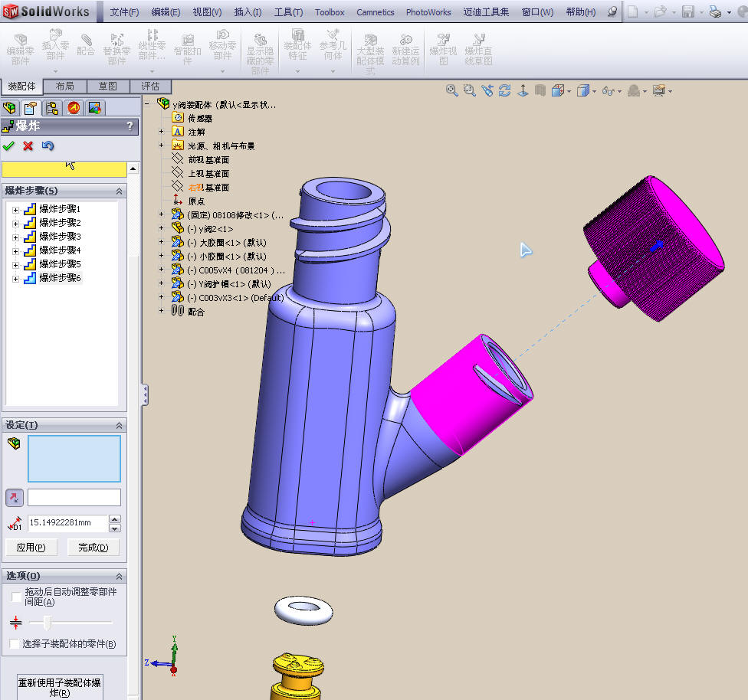Click the component selection list box

(x=74, y=458)
